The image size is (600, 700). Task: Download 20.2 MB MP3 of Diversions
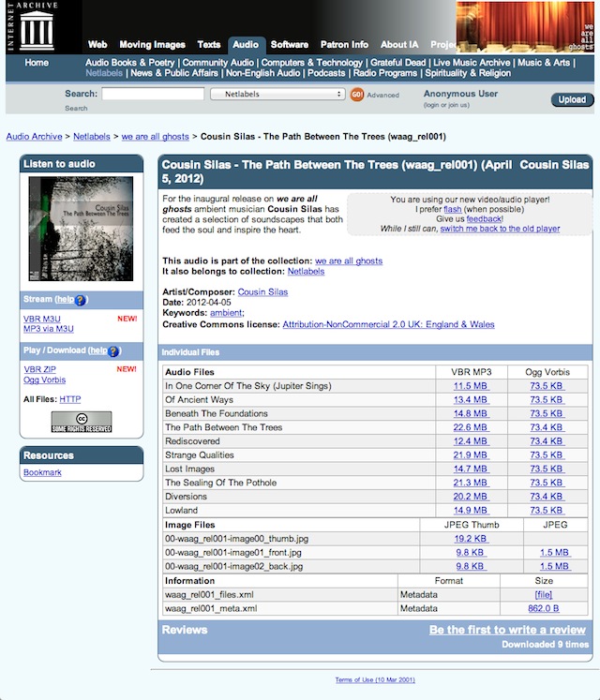(471, 497)
